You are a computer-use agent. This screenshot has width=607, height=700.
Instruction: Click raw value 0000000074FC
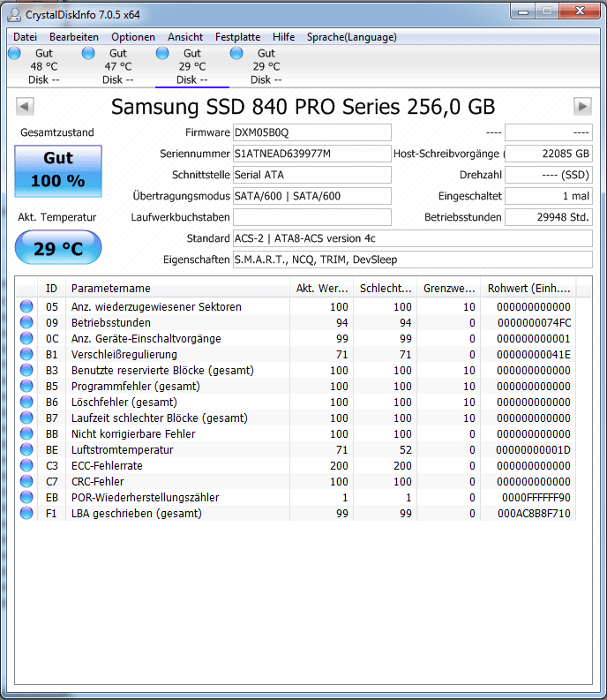535,323
